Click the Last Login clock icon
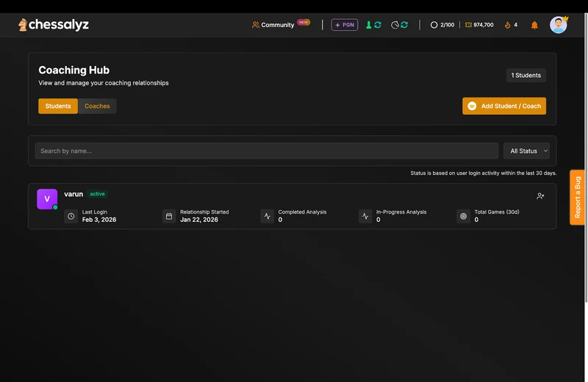The height and width of the screenshot is (382, 588). 71,216
